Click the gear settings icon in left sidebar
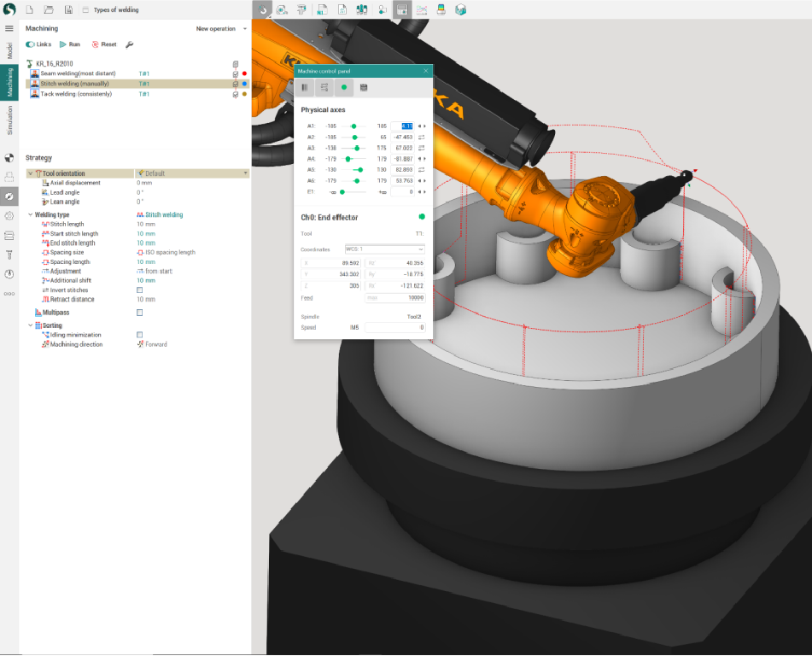812x656 pixels. (x=9, y=216)
